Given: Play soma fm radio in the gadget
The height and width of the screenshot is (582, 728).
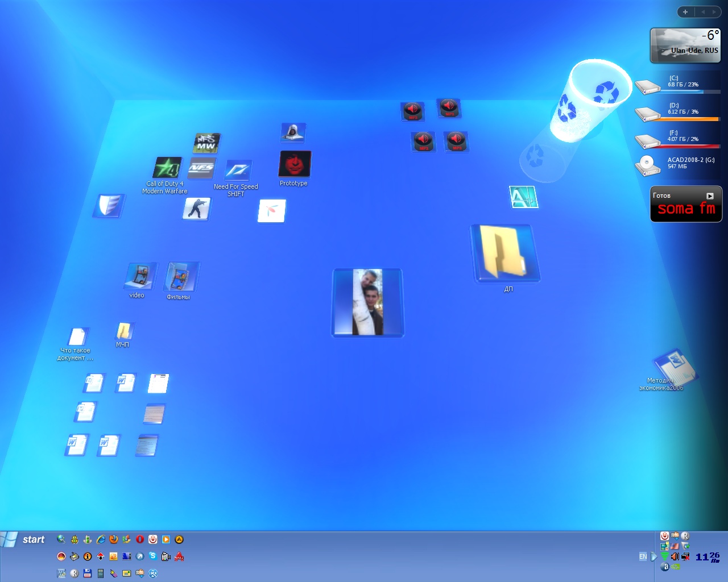Looking at the screenshot, I should (x=710, y=196).
